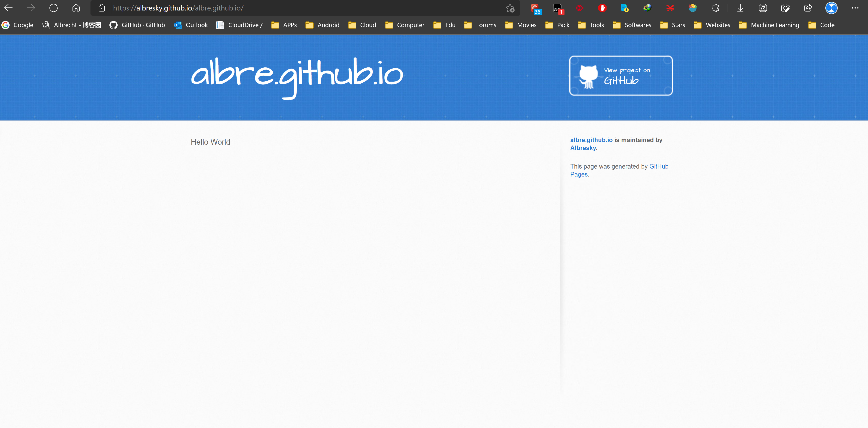Image resolution: width=868 pixels, height=428 pixels.
Task: Open the browser profile avatar
Action: click(831, 8)
